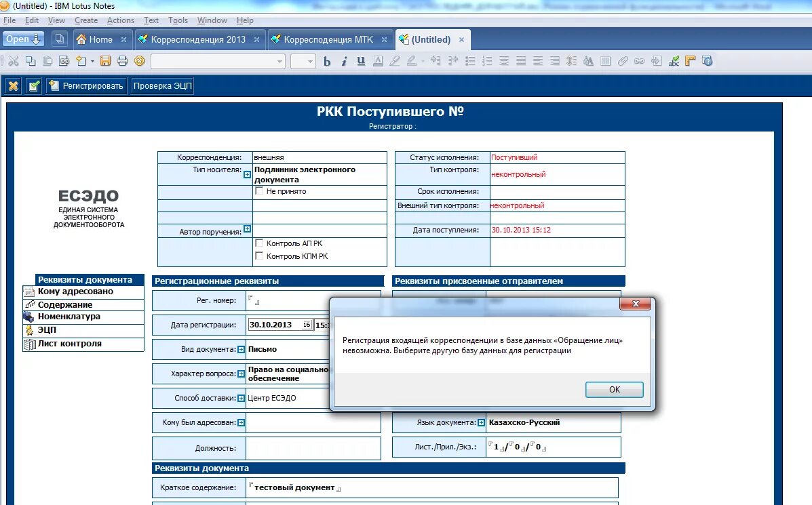Click the 'Регистрировать' button
Viewport: 812px width, 505px height.
tap(86, 86)
